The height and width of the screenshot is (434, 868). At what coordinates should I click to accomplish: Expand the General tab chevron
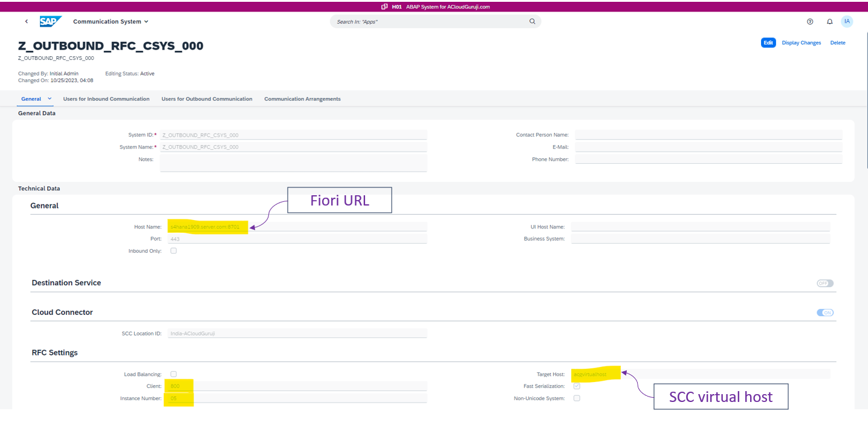click(x=50, y=99)
